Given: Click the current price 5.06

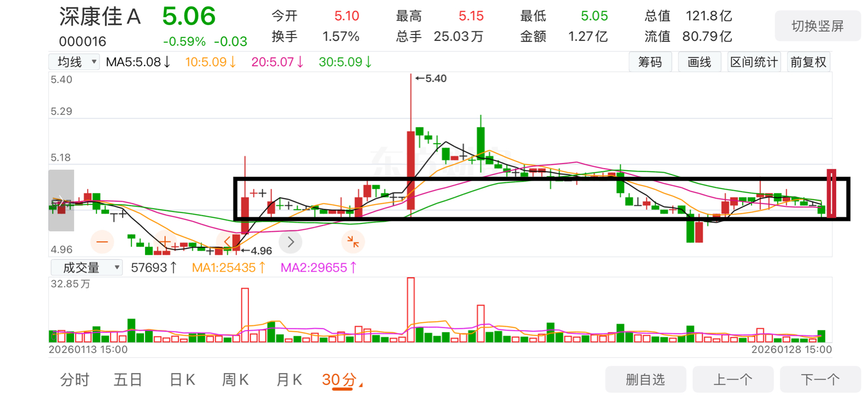Looking at the screenshot, I should [189, 16].
